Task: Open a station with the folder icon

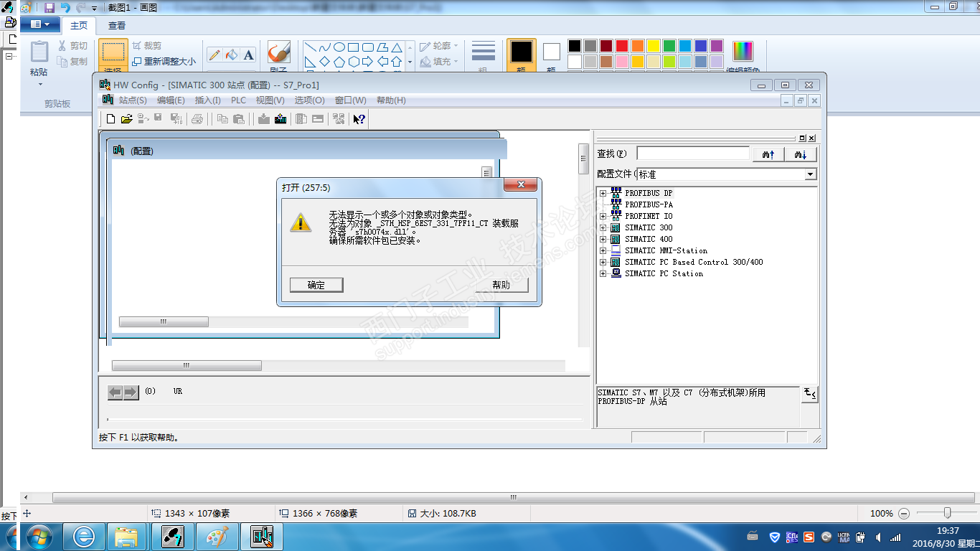Action: click(126, 119)
